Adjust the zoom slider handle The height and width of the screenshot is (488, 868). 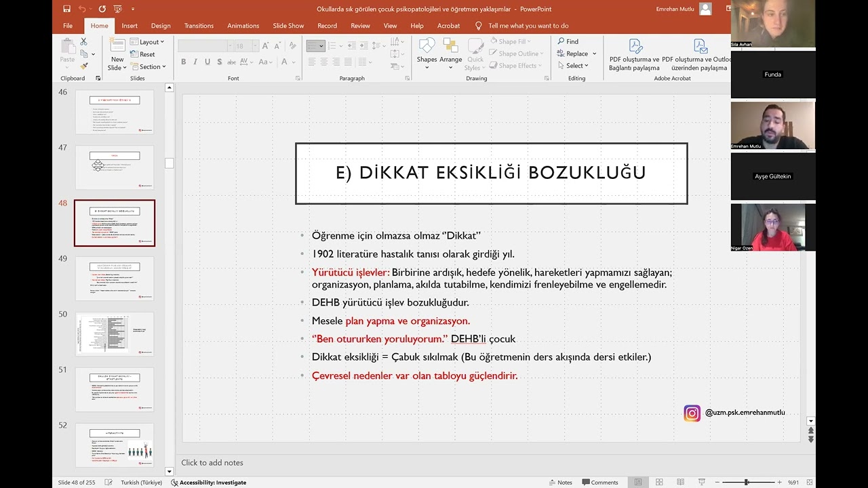click(x=747, y=482)
